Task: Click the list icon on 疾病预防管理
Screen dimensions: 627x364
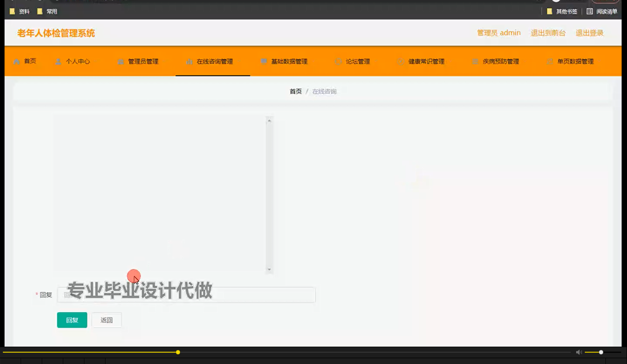Action: [475, 61]
